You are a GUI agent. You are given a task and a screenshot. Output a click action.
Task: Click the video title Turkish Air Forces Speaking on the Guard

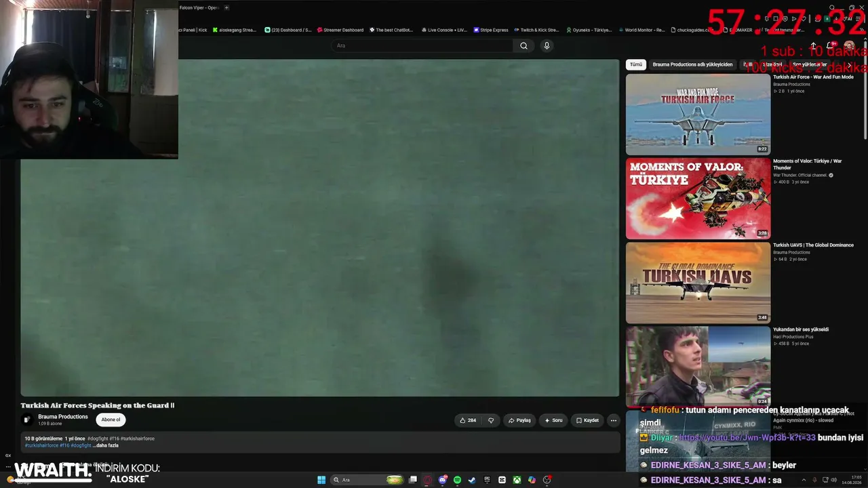[x=98, y=405]
